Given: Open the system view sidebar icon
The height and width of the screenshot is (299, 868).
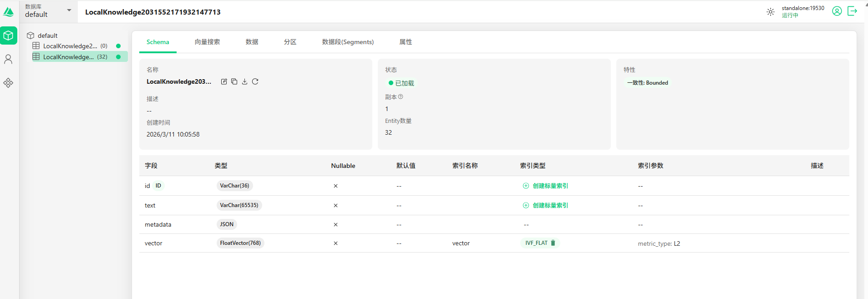Looking at the screenshot, I should [x=8, y=83].
